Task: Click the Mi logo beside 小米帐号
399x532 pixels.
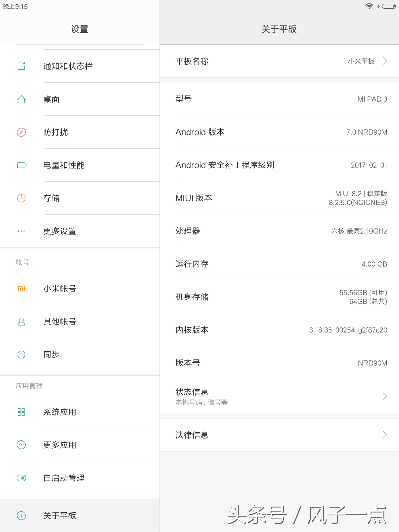Action: point(22,288)
